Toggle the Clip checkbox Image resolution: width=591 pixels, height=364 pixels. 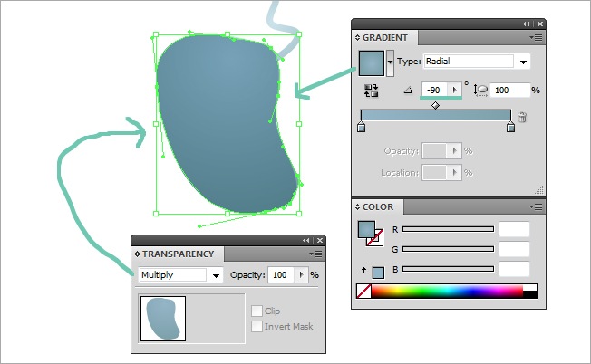coord(257,311)
